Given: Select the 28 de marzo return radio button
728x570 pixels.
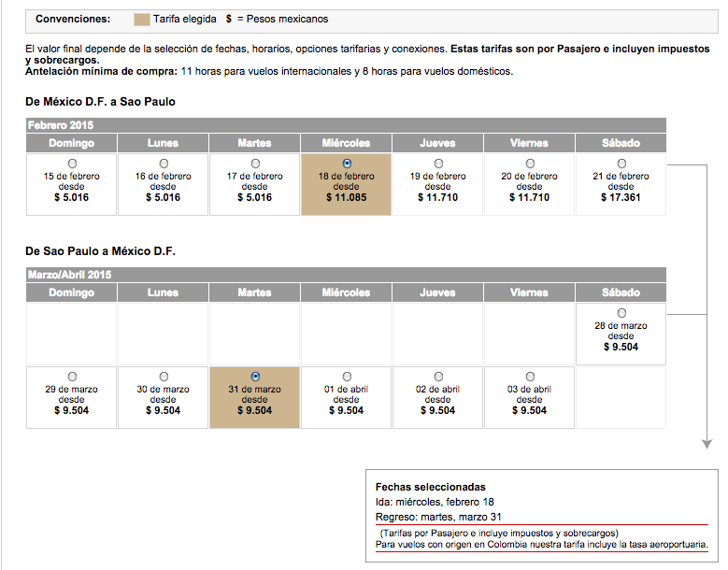Looking at the screenshot, I should point(621,313).
